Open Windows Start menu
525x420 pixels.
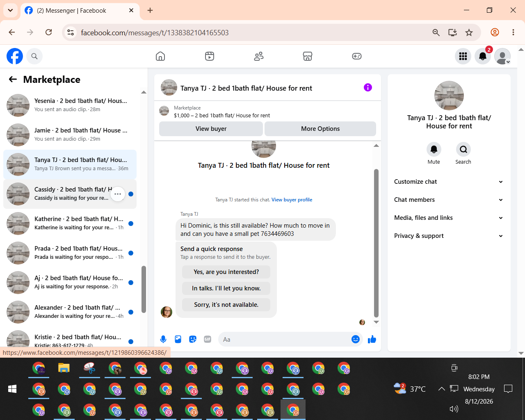coord(12,389)
